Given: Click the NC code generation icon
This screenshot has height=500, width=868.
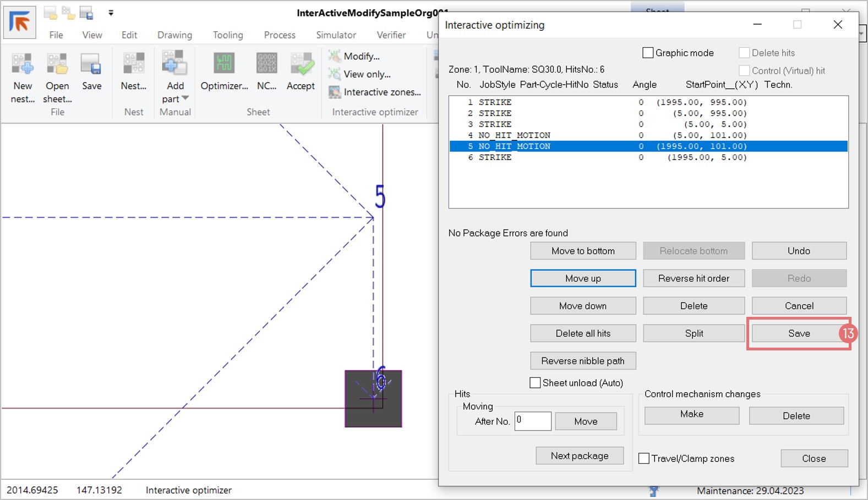Looking at the screenshot, I should (267, 65).
